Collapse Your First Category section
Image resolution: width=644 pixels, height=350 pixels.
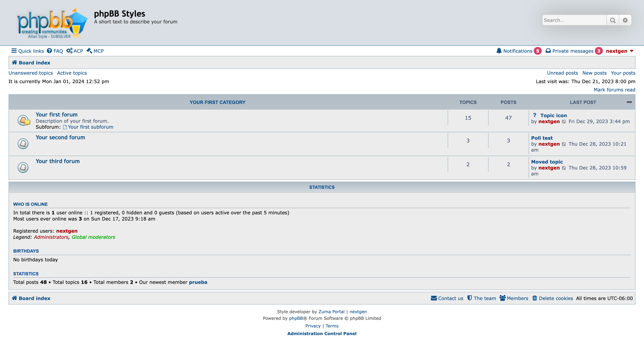coord(629,102)
